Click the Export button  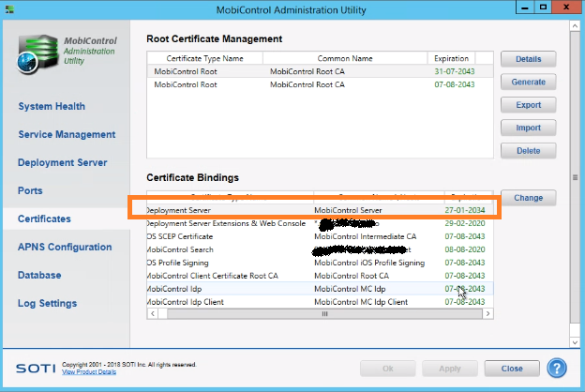529,104
